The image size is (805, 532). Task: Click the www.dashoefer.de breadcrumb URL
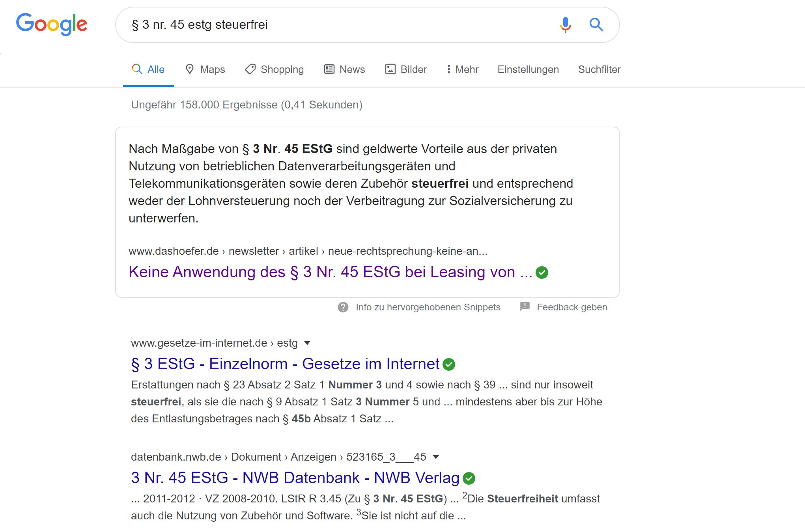tap(308, 251)
